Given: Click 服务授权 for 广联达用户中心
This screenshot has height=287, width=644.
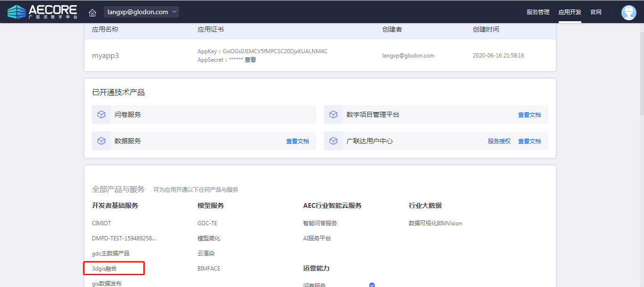Looking at the screenshot, I should [499, 141].
